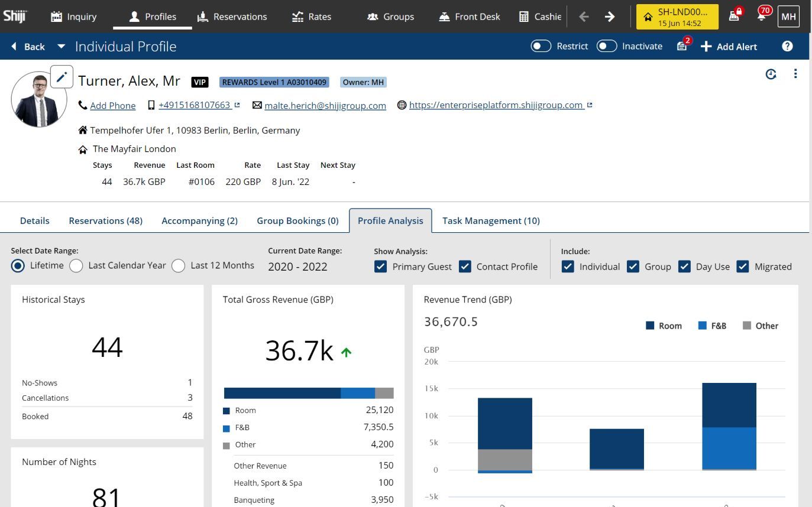Click the pencil edit icon beside profile photo
Screen dimensions: 812x507
62,77
